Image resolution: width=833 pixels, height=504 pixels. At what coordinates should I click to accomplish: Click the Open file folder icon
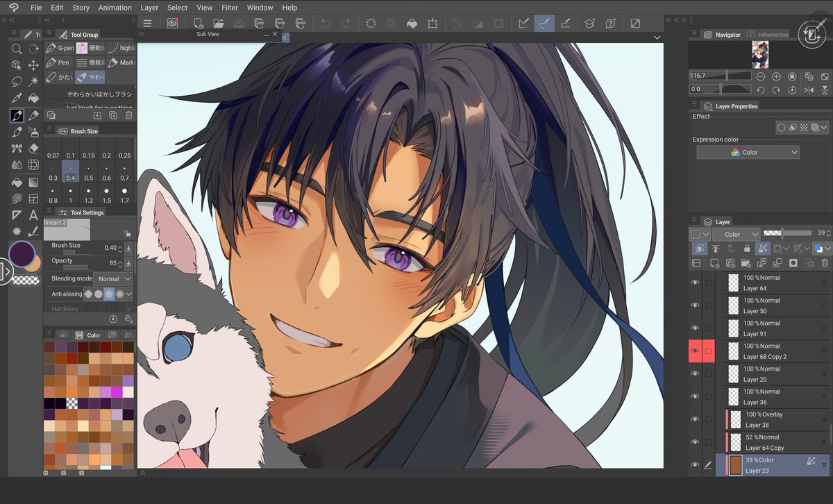click(x=219, y=23)
